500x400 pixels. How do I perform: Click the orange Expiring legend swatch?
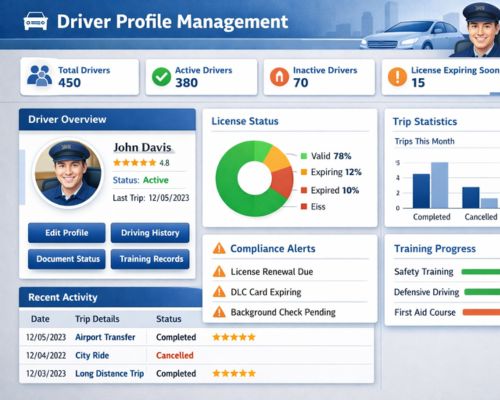pyautogui.click(x=304, y=172)
